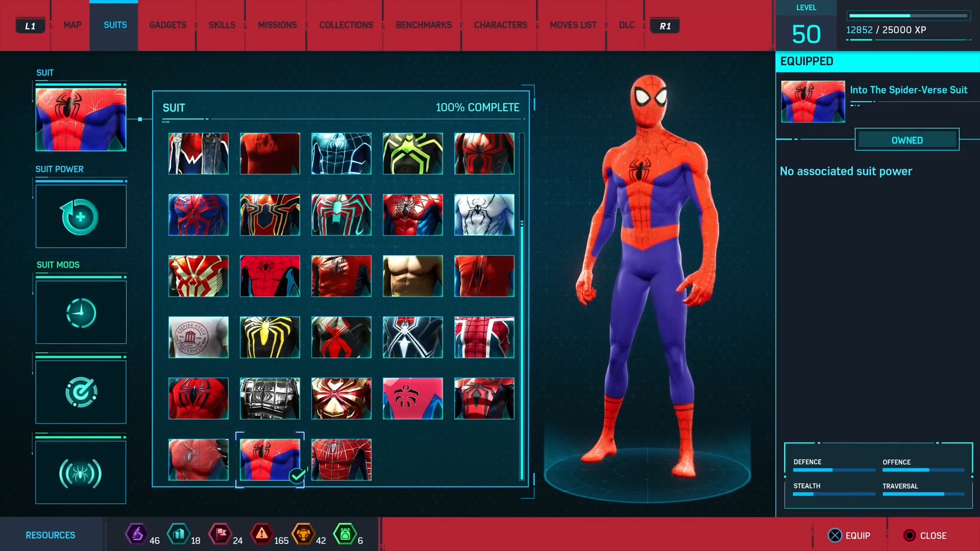The width and height of the screenshot is (980, 551).
Task: Select the gold-trimmed Iron Spider suit
Action: (x=270, y=215)
